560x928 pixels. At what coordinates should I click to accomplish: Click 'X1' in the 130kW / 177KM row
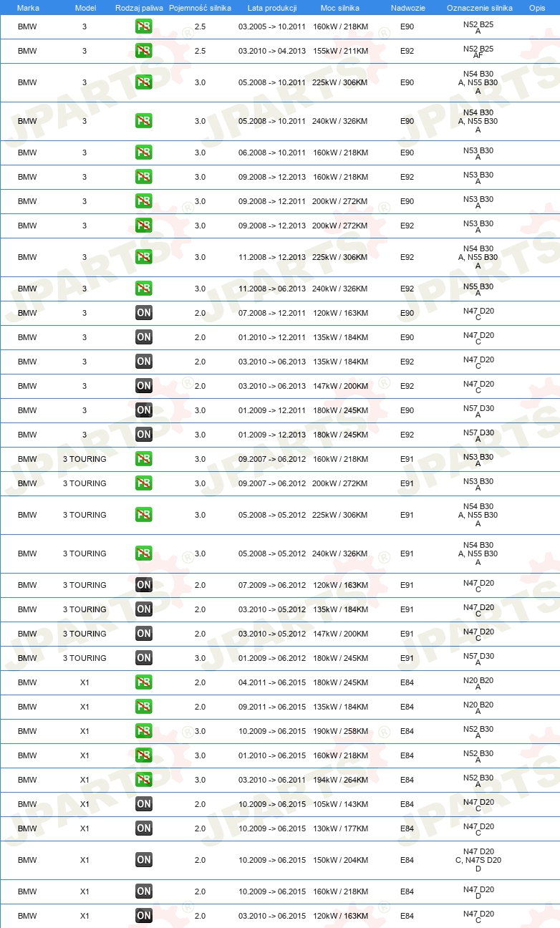point(85,828)
